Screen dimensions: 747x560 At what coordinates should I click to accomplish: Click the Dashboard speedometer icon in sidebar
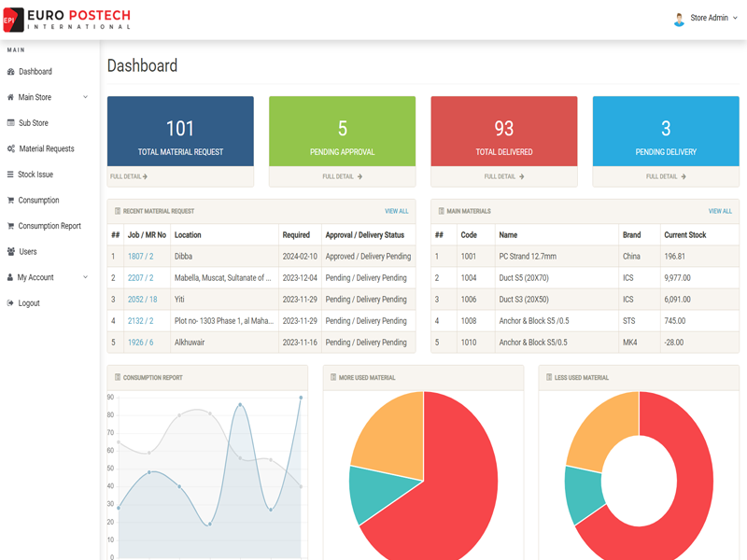tap(11, 72)
